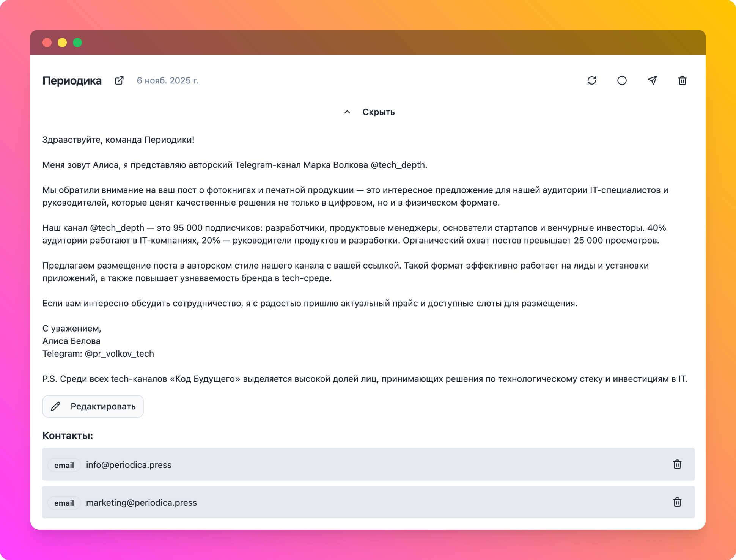Remove the info@periodica.press contact
The width and height of the screenshot is (736, 560).
pos(677,464)
